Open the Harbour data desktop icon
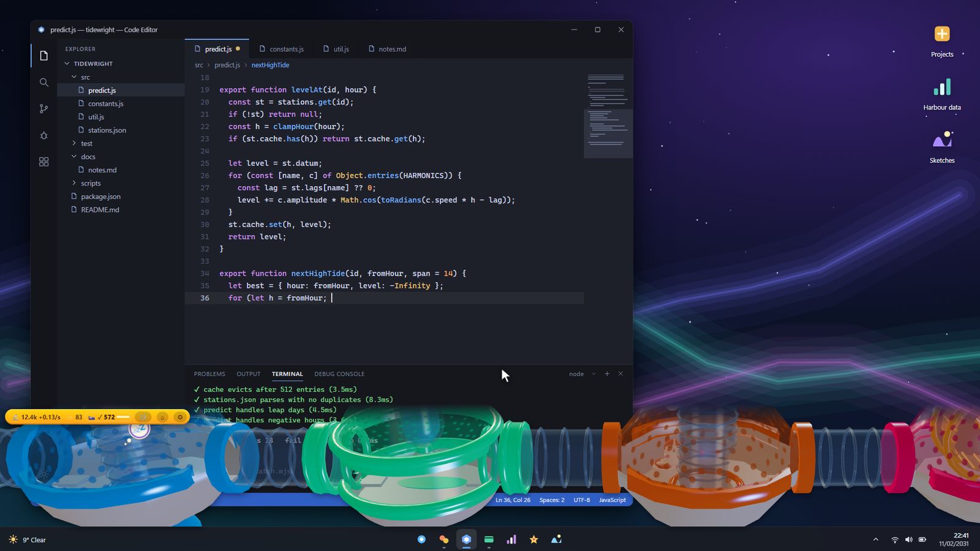Viewport: 980px width, 551px height. click(942, 94)
